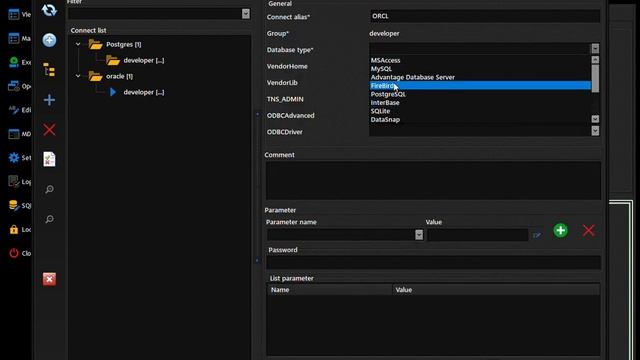Viewport: 640px width, 360px height.
Task: Select the Postgres [1] folder
Action: (115, 44)
